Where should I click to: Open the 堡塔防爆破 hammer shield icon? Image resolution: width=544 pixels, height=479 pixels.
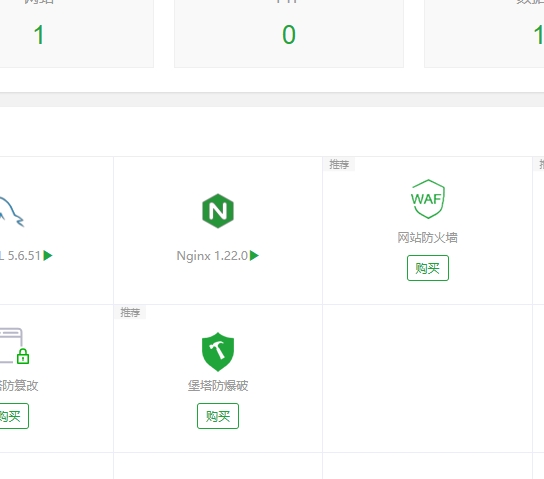click(x=218, y=352)
